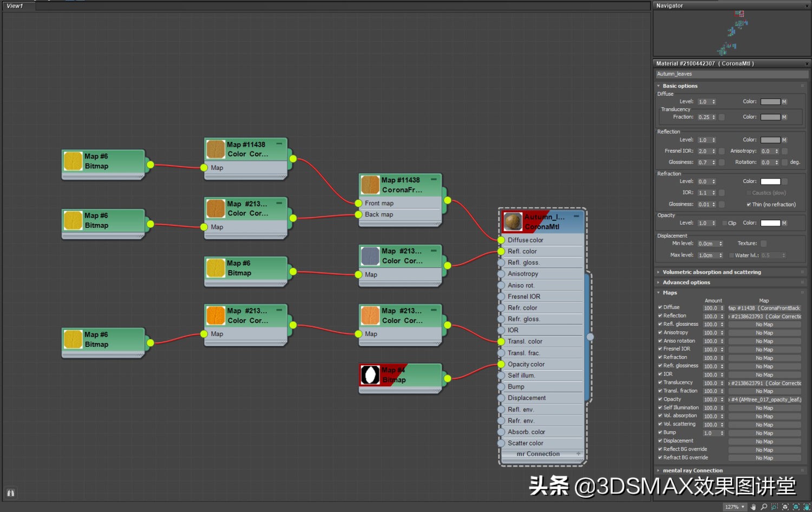Enable the Opacity Clip checkbox
Image resolution: width=812 pixels, height=512 pixels.
(724, 223)
